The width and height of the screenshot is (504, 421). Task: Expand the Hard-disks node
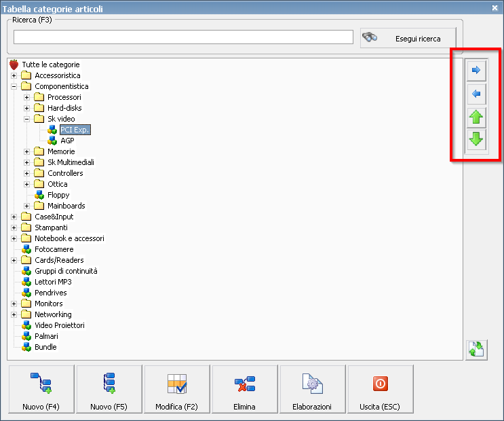26,108
